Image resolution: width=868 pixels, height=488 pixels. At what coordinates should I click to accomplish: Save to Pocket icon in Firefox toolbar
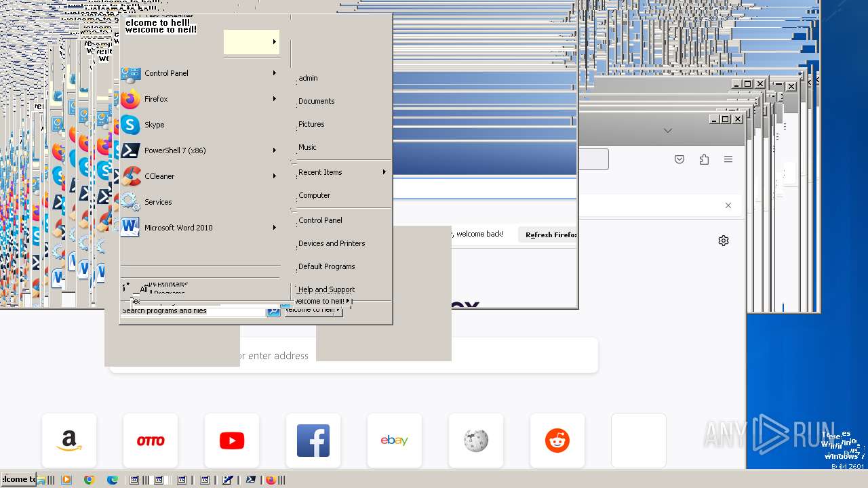pyautogui.click(x=679, y=159)
